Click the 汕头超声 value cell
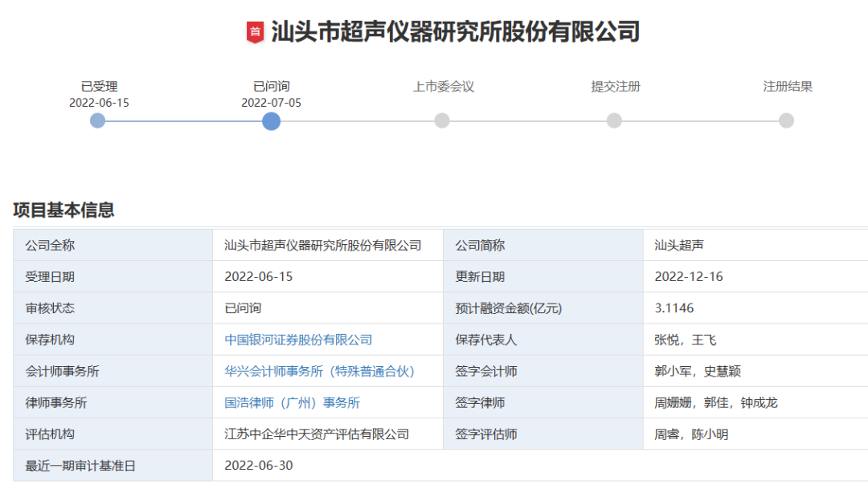Screen dimensions: 868x489 755,245
